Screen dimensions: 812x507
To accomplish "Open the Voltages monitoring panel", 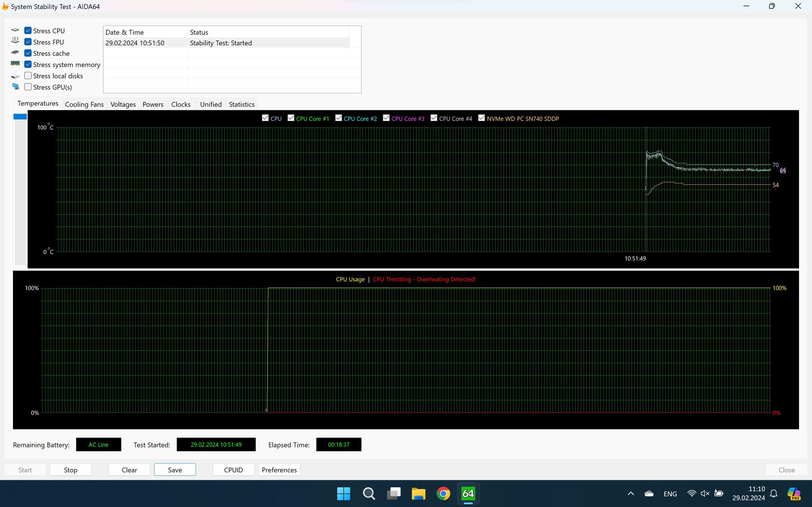I will click(x=123, y=104).
